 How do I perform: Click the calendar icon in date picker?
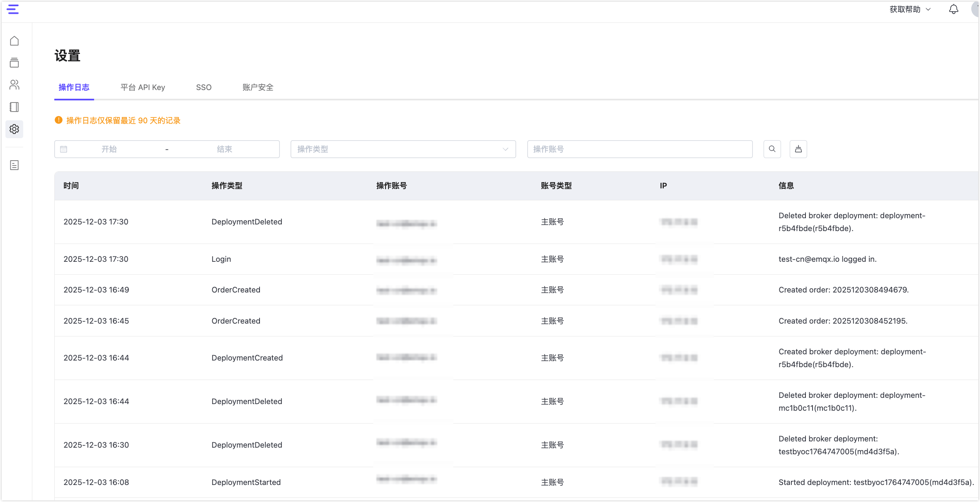(x=64, y=149)
